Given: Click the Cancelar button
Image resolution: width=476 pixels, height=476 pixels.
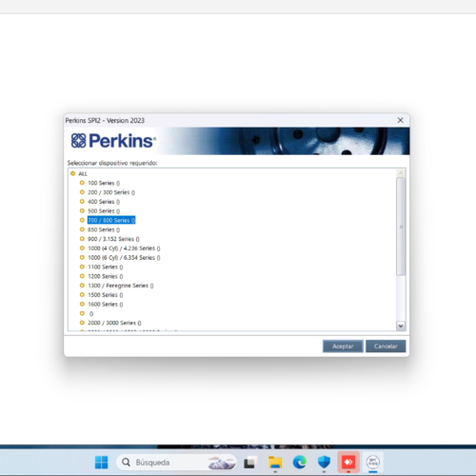Looking at the screenshot, I should click(386, 347).
